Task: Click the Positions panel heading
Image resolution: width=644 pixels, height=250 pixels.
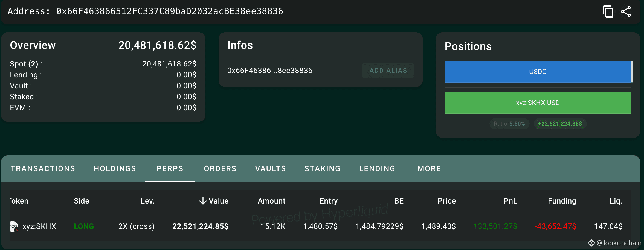Action: tap(468, 46)
